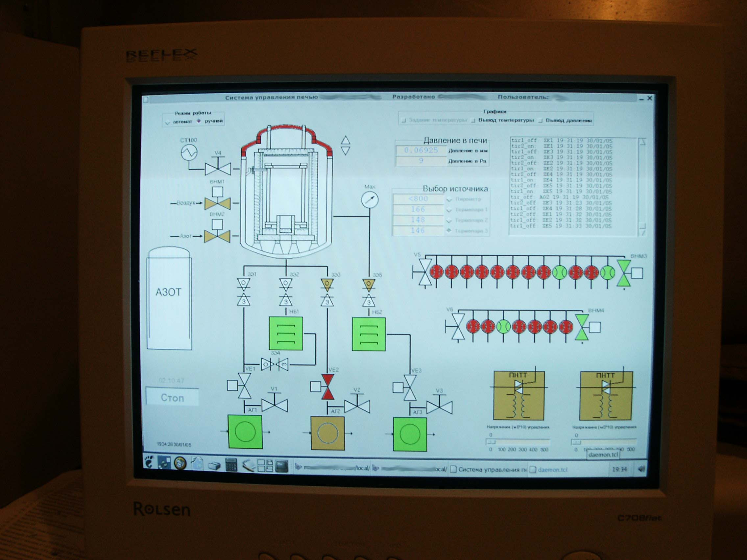Click the left ПНТТ transformer block
The height and width of the screenshot is (560, 747).
519,396
